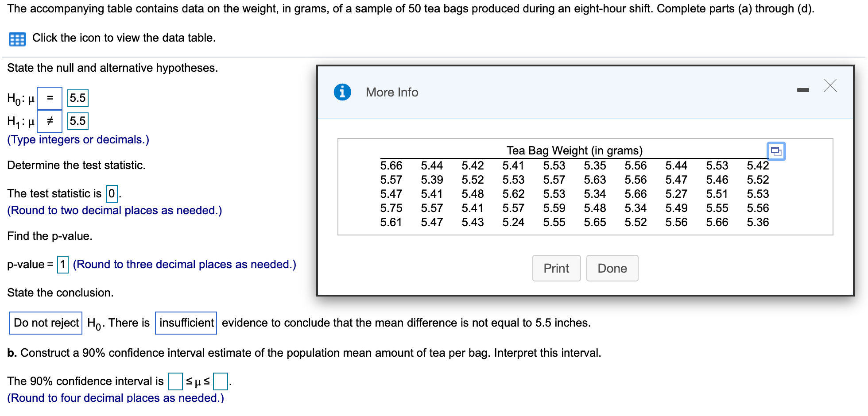
Task: Select the H1 value field containing 5.5
Action: [x=77, y=120]
